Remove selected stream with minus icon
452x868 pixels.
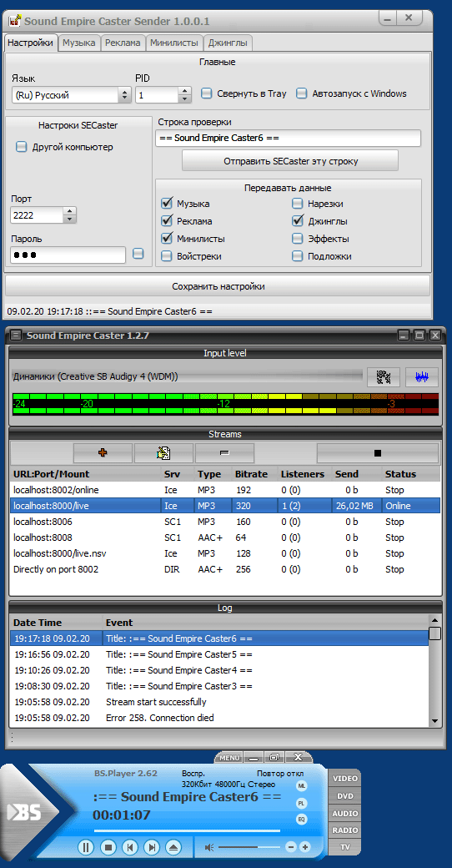[x=224, y=453]
